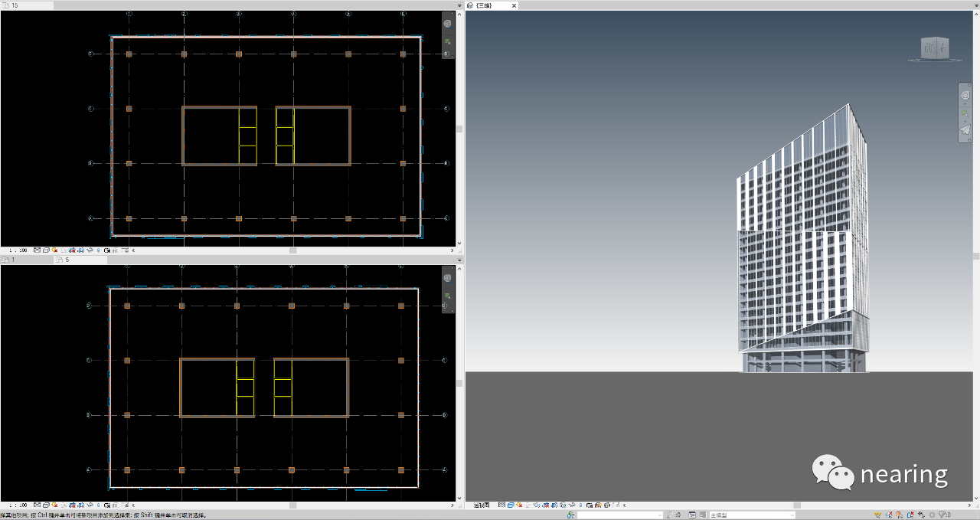This screenshot has height=520, width=980.
Task: Open the Detail Level menu in view 5
Action: 37,505
